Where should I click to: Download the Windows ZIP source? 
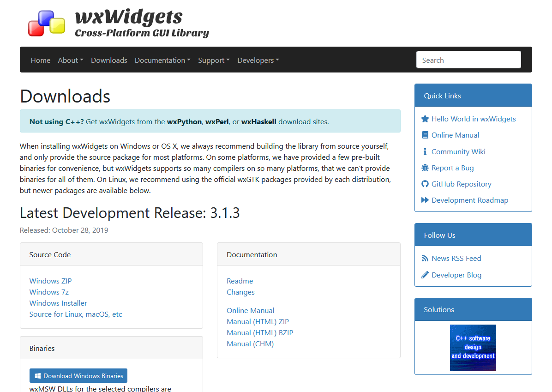50,281
